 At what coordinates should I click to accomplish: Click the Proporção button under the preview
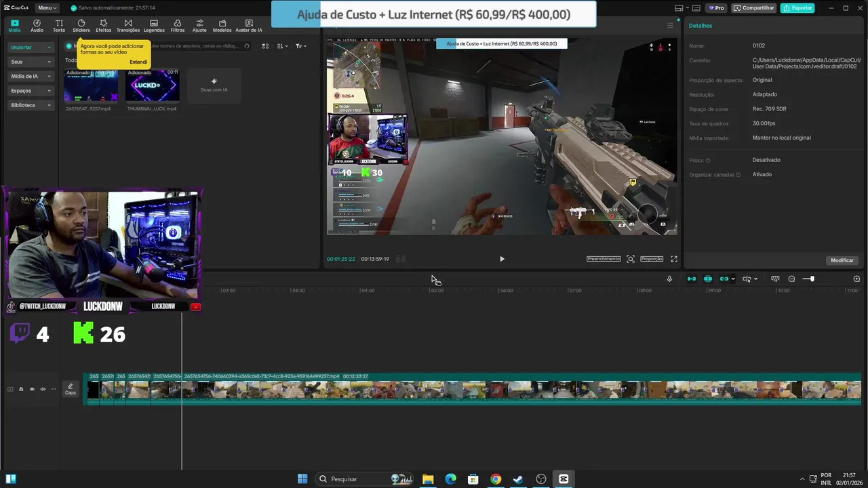(x=652, y=259)
